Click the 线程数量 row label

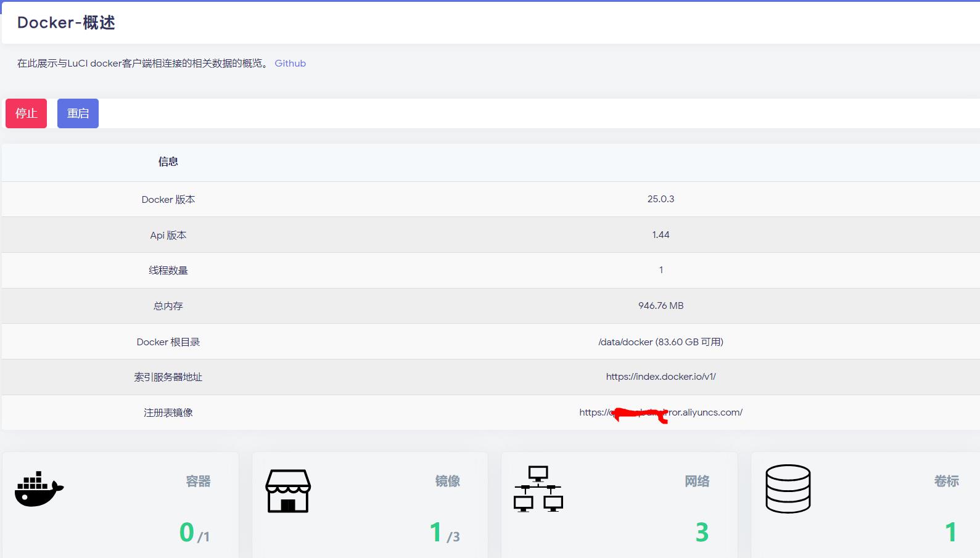(x=168, y=271)
